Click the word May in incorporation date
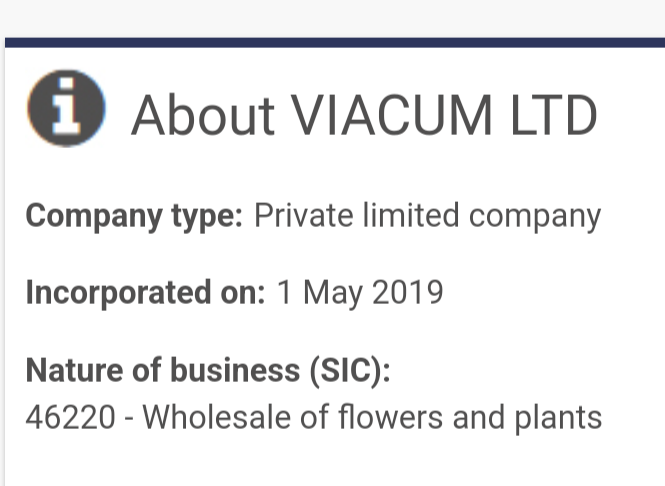Viewport: 665px width, 486px height. pos(333,293)
